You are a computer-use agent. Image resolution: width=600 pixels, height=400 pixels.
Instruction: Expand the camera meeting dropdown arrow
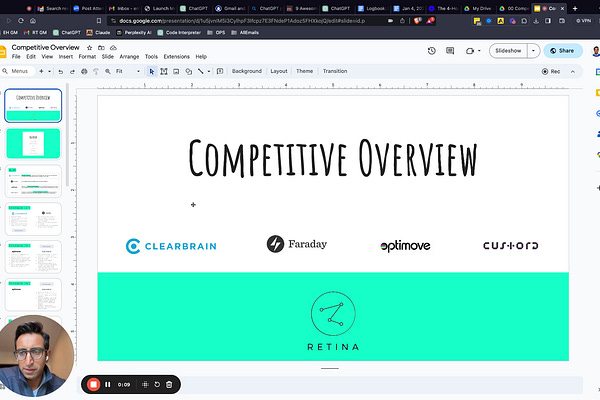pos(479,51)
